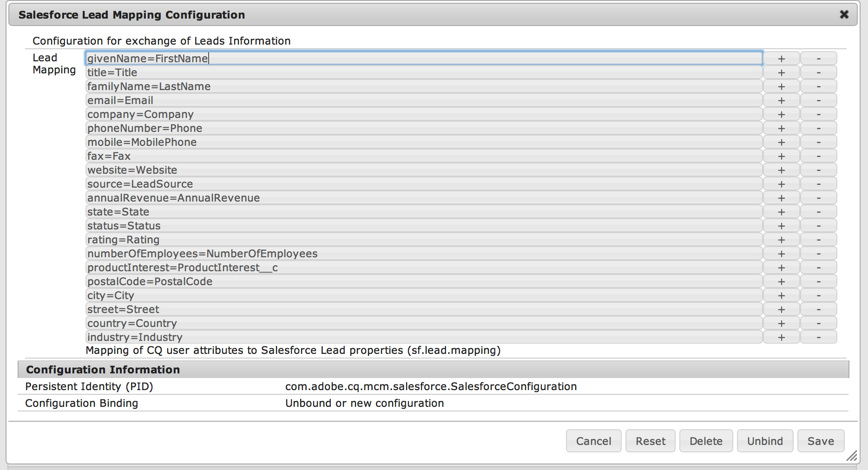Save the lead mapping configuration
868x470 pixels.
click(821, 441)
